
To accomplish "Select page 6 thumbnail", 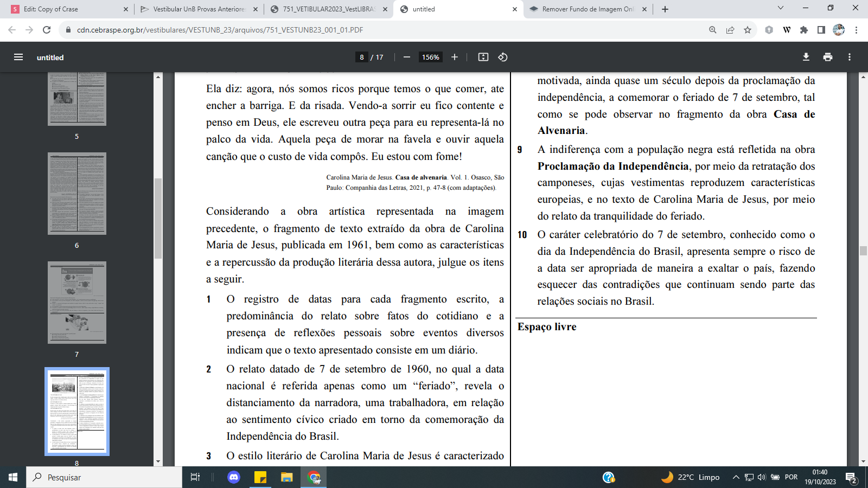I will [77, 194].
